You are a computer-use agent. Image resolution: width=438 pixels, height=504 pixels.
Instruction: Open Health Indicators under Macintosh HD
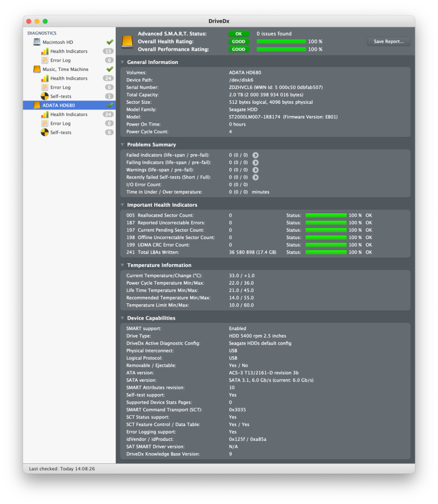tap(69, 51)
